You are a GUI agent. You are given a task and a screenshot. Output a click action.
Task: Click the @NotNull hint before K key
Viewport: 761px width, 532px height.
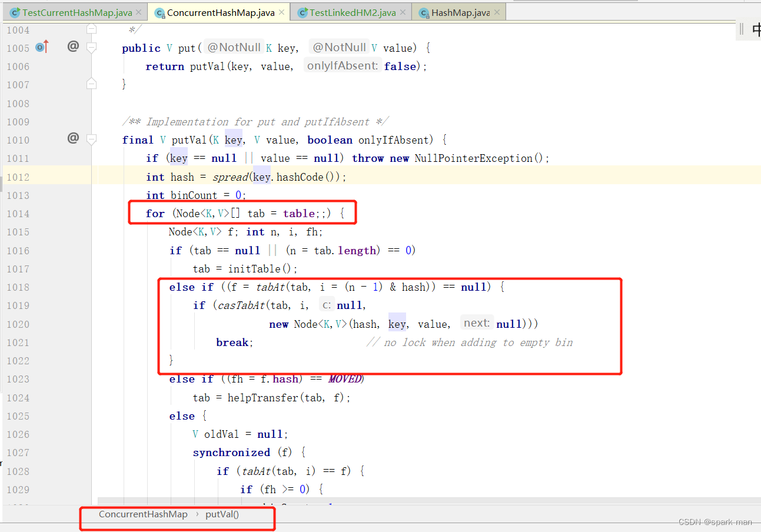click(x=234, y=48)
